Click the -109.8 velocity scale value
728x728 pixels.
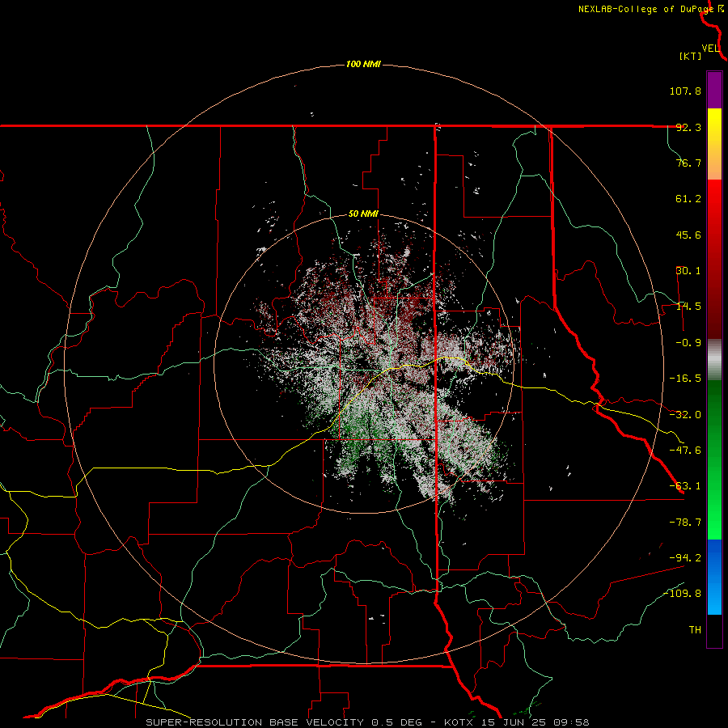683,594
